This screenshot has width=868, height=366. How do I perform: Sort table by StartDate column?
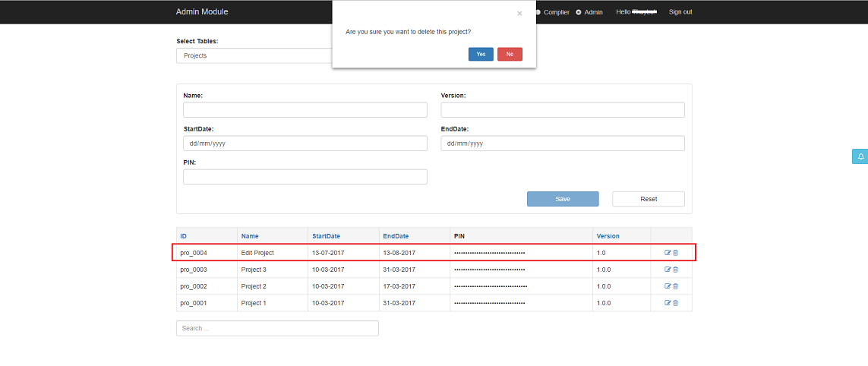[326, 236]
